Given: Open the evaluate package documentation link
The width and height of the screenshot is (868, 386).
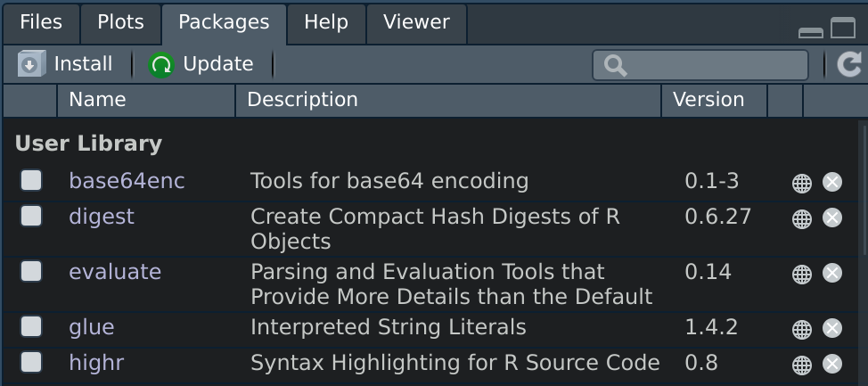Looking at the screenshot, I should (115, 272).
